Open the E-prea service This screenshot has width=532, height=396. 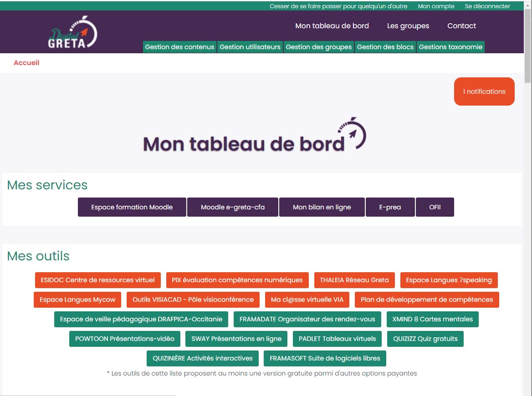(390, 207)
